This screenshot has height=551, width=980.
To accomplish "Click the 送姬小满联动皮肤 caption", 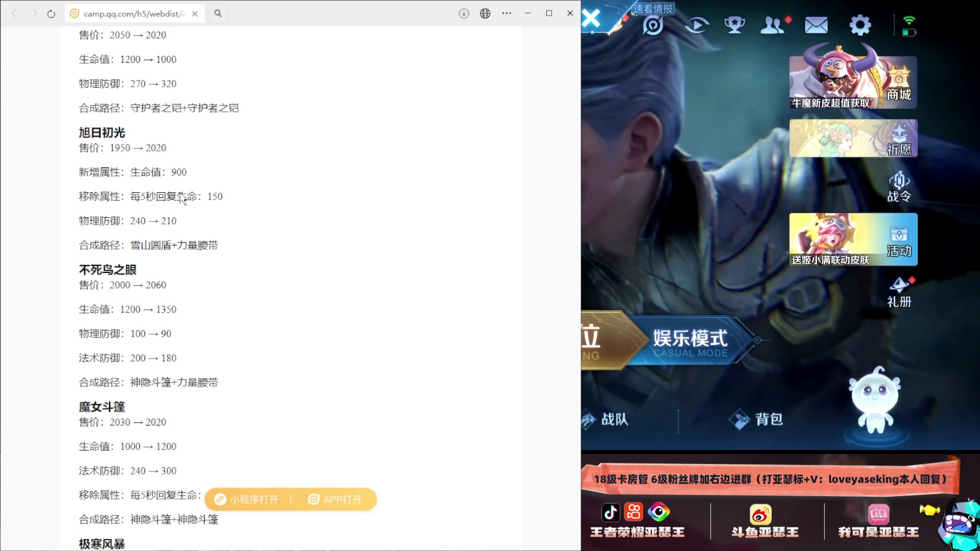I will click(x=830, y=260).
